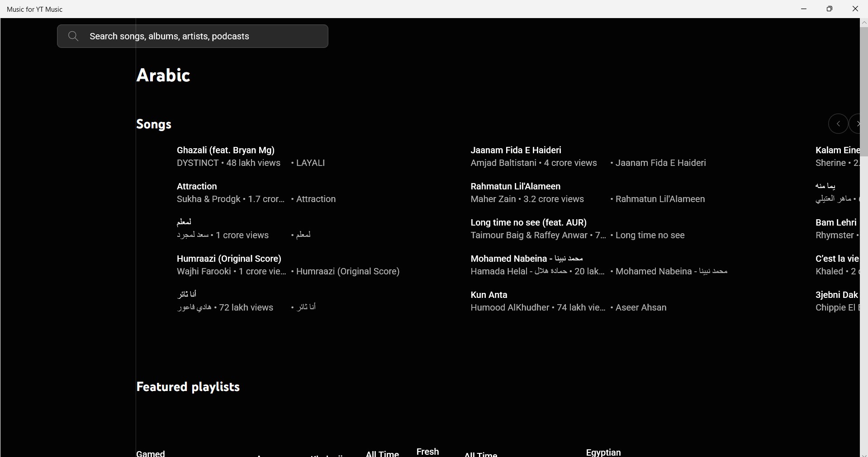Open the Egyptian featured playlist
868x457 pixels.
pos(603,452)
